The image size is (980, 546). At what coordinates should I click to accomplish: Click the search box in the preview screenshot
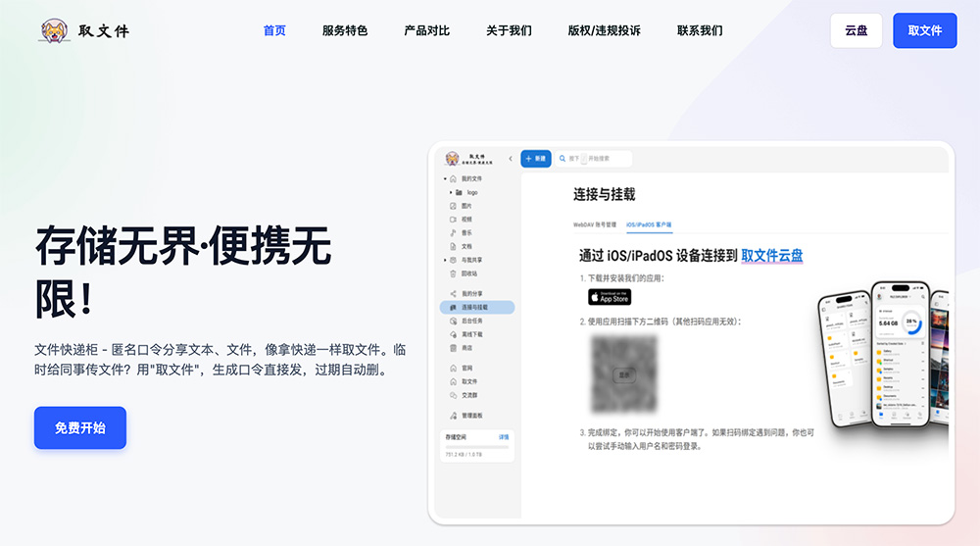point(593,159)
